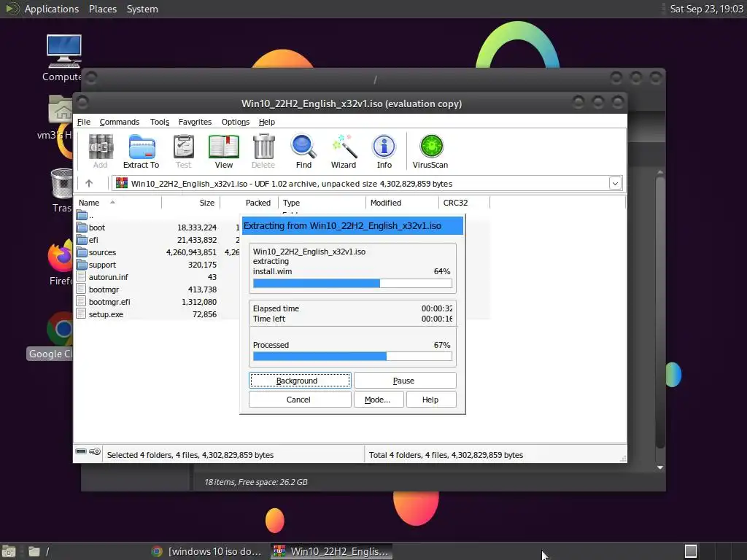This screenshot has width=747, height=560.
Task: Run VirusScan green bug icon
Action: [x=430, y=152]
